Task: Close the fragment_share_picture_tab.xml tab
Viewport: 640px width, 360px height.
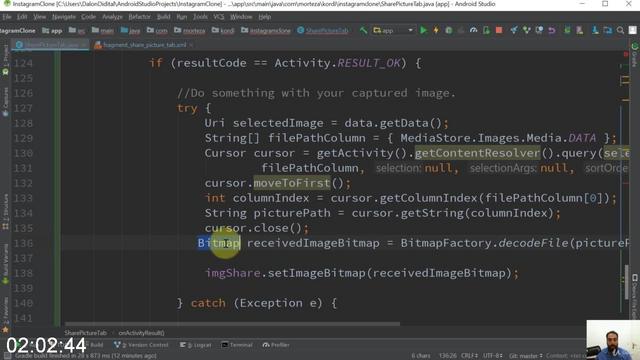Action: [191, 45]
